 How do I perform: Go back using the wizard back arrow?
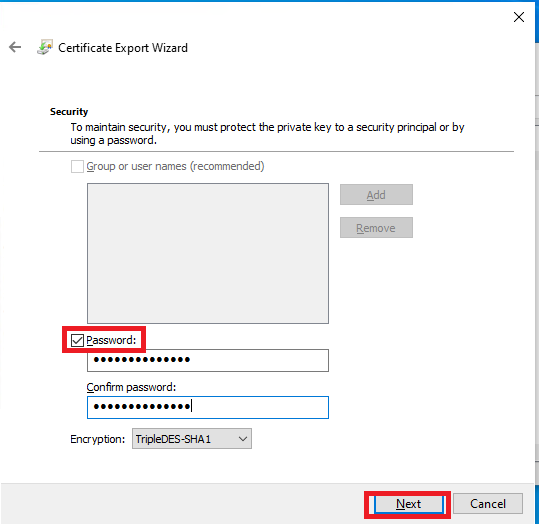click(15, 47)
